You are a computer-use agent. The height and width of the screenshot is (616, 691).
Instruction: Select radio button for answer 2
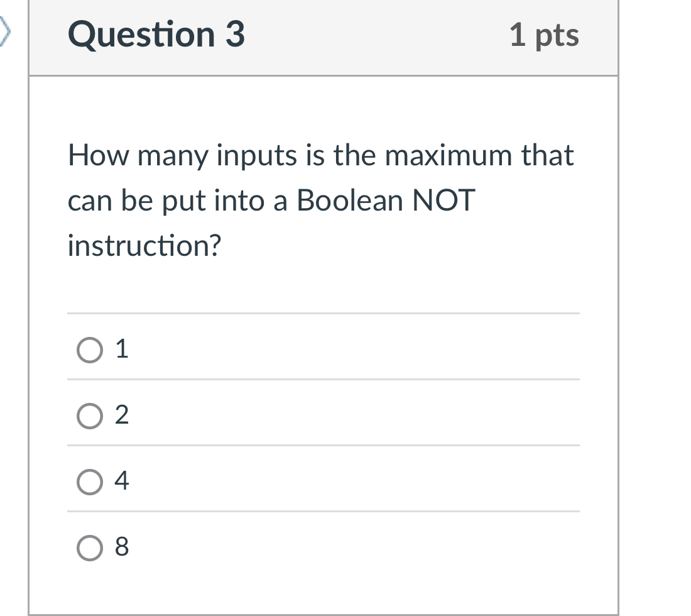89,415
